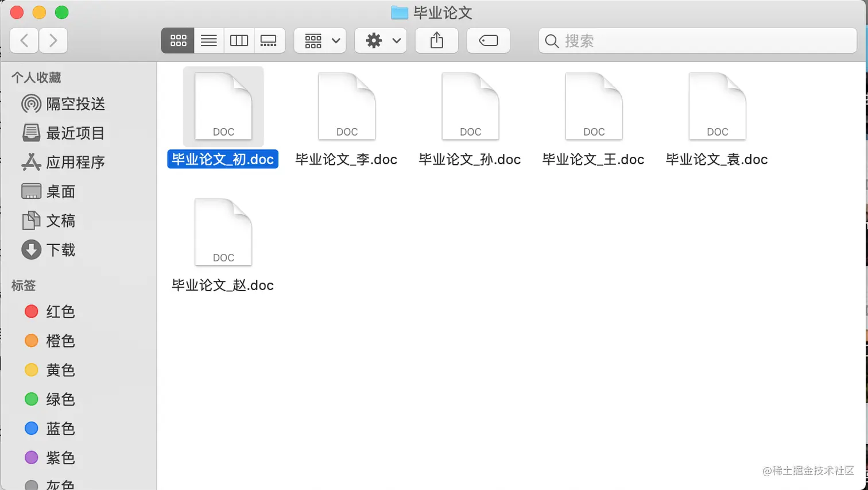Switch to list view mode
The image size is (868, 490).
tap(208, 40)
